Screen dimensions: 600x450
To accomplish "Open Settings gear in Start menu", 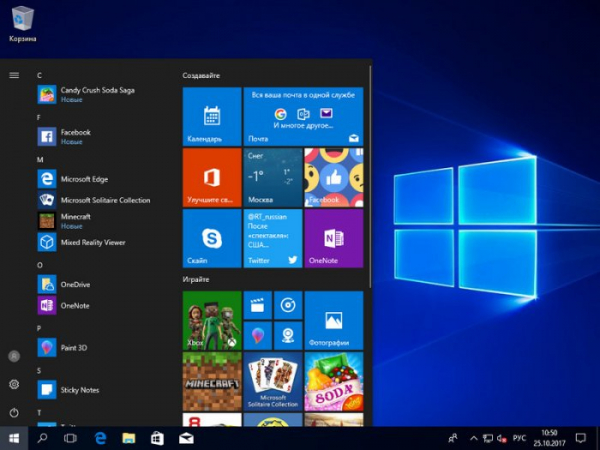I will [14, 384].
